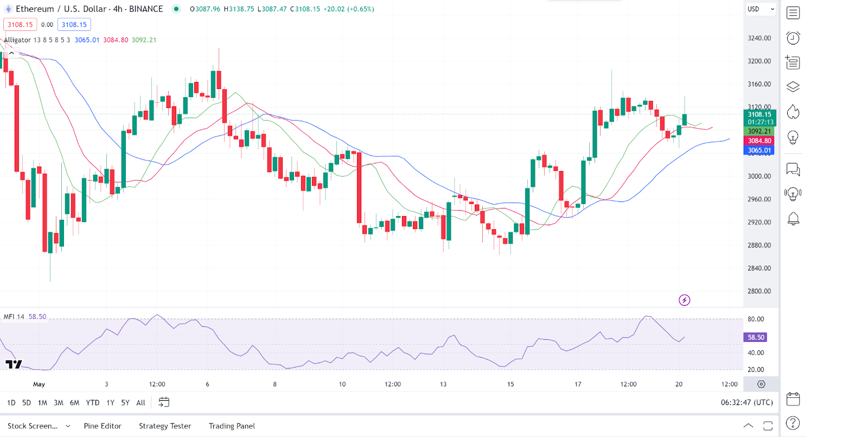Click the Alligator indicator legend label
The width and height of the screenshot is (868, 437).
coord(17,40)
